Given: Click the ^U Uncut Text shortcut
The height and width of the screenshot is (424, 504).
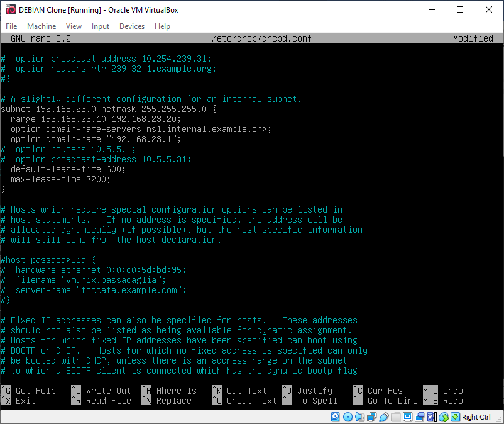Looking at the screenshot, I should (244, 401).
